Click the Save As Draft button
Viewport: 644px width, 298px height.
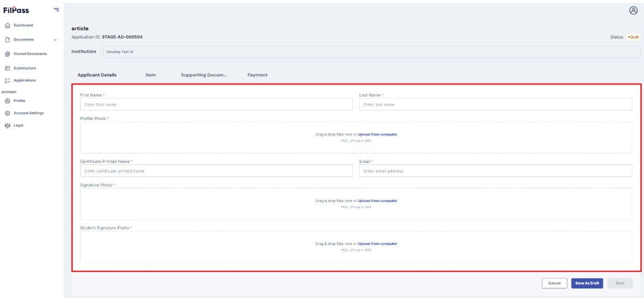click(587, 283)
